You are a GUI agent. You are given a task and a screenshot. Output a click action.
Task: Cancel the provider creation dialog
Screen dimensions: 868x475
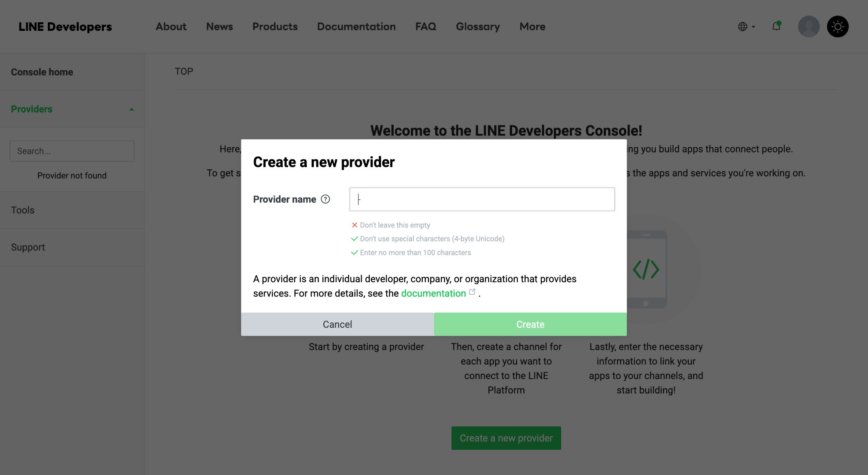[x=337, y=324]
